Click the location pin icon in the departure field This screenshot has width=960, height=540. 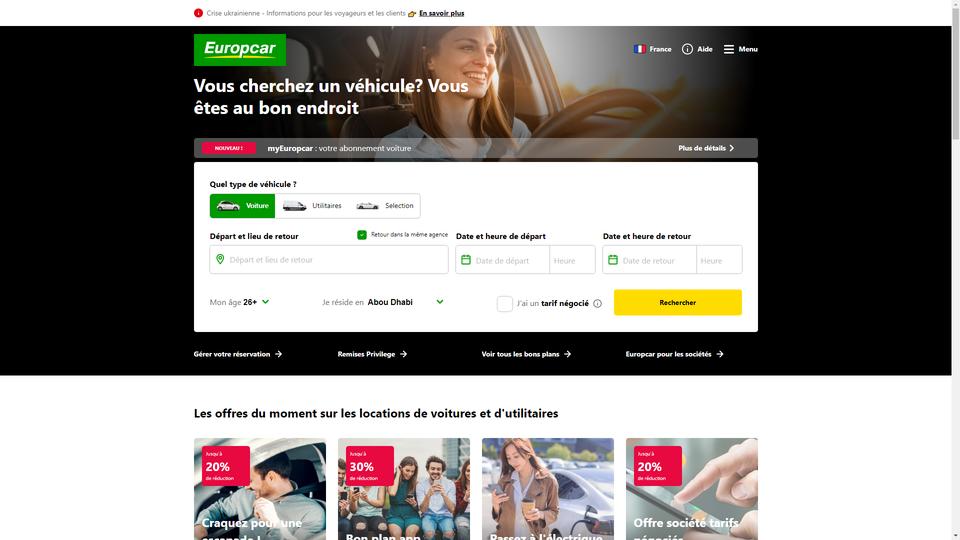point(220,260)
